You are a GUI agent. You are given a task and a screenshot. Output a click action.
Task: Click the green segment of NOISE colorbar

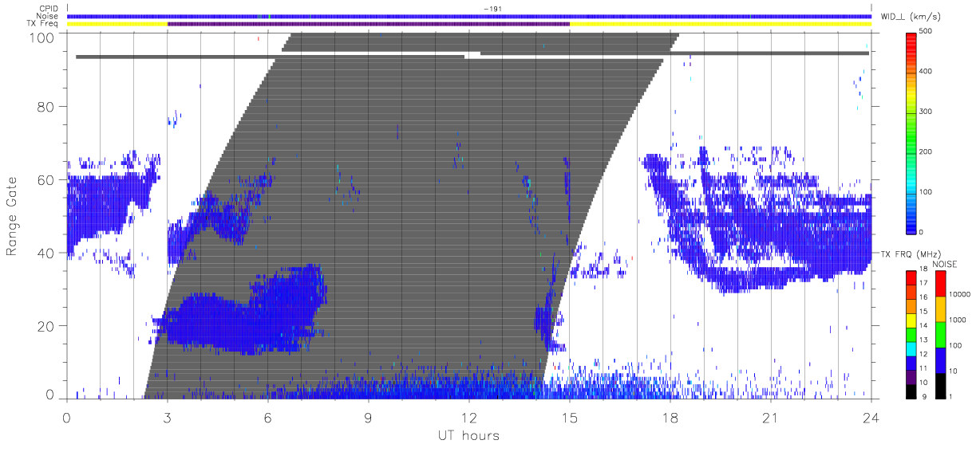[942, 333]
